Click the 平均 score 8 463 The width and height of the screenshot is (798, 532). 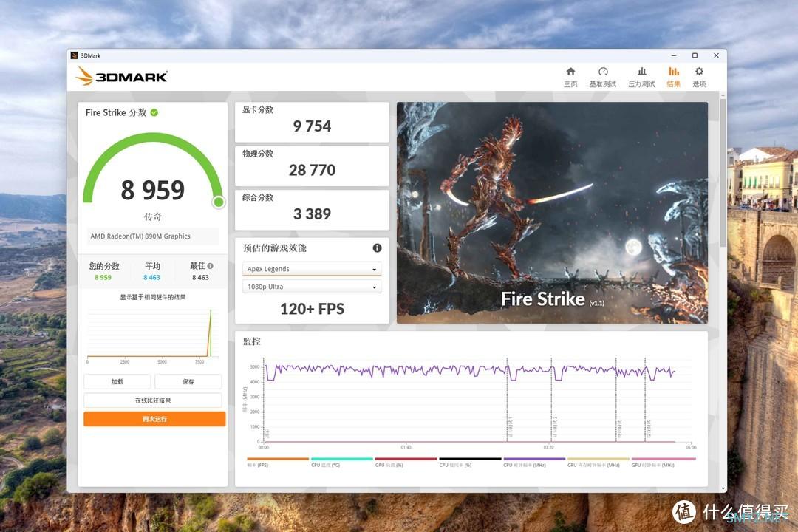(151, 278)
